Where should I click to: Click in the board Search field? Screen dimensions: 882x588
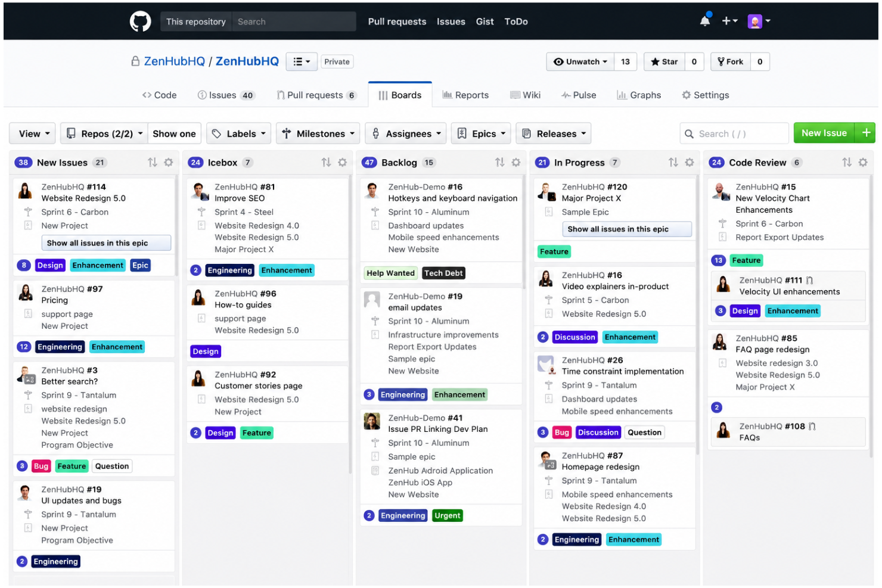tap(734, 133)
